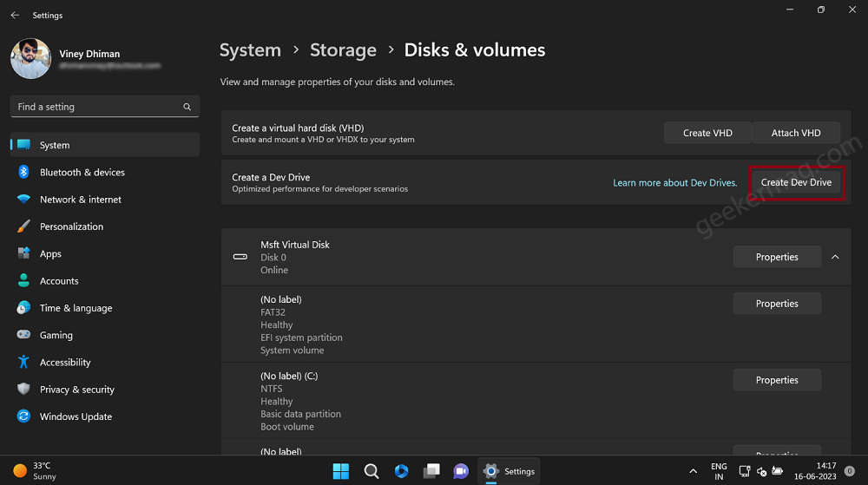Click the search magnifier in Find a setting
Image resolution: width=868 pixels, height=485 pixels.
pos(187,107)
